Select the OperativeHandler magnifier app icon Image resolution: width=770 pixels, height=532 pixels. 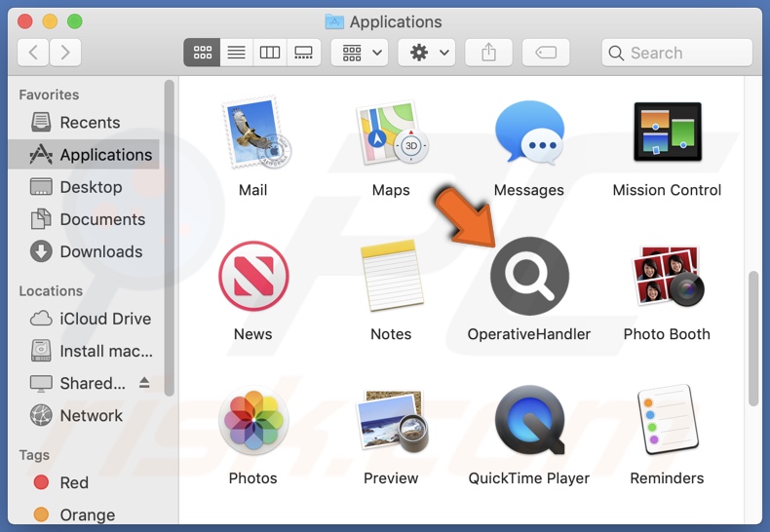[x=529, y=277]
